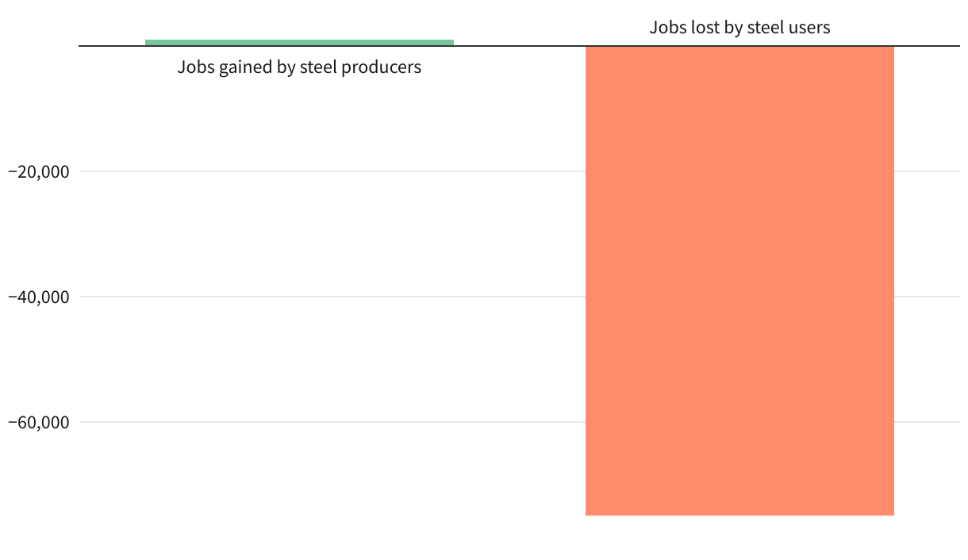The width and height of the screenshot is (968, 560).
Task: Click the "Jobs lost by steel users" label
Action: 739,28
